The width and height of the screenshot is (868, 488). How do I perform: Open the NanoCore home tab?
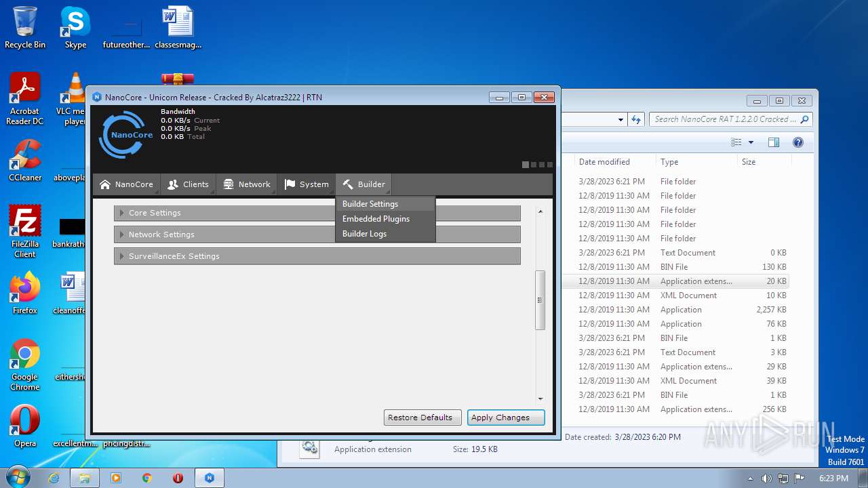tap(126, 184)
